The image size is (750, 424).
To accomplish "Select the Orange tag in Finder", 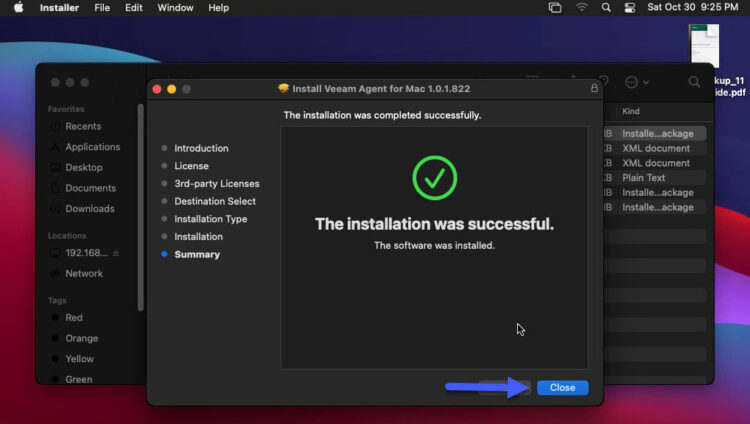I will tap(81, 338).
